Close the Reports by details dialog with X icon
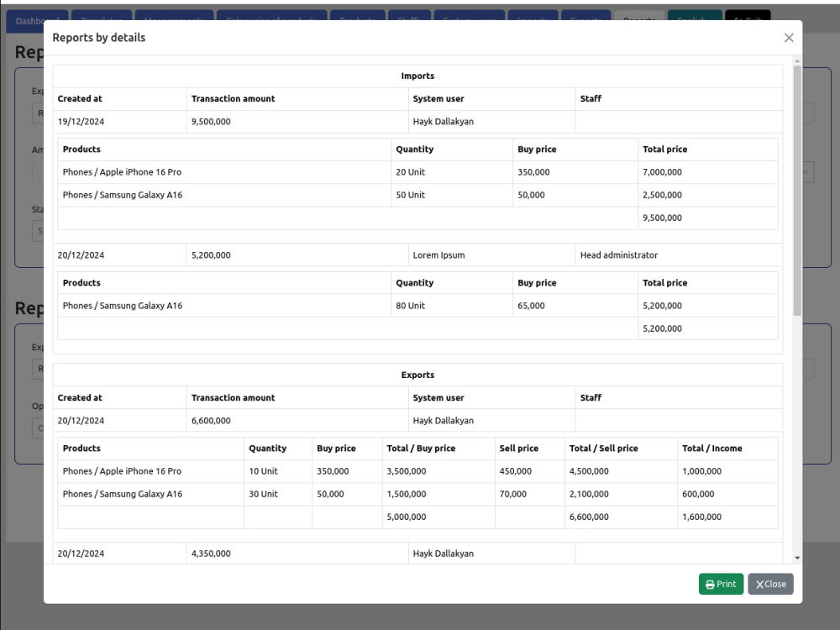 [x=789, y=38]
